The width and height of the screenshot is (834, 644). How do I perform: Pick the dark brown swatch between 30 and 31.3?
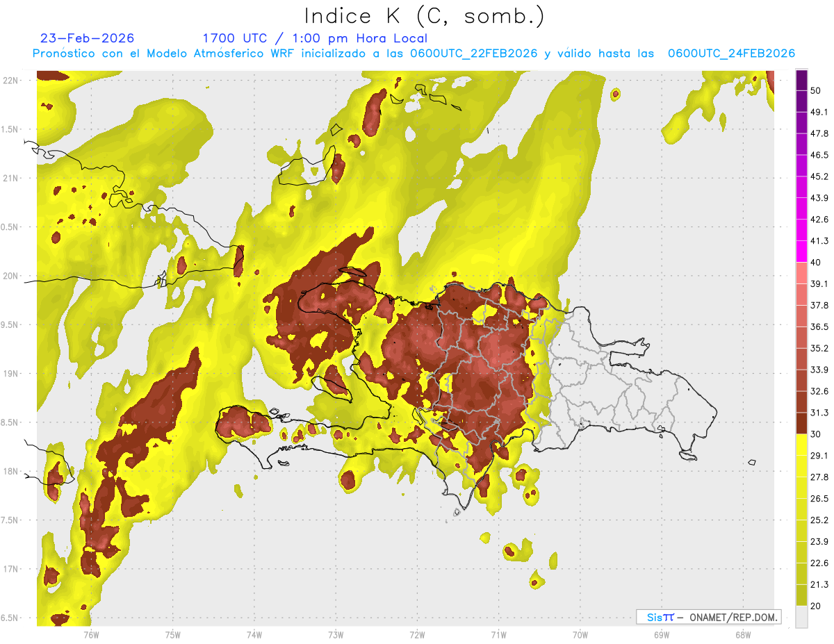coord(801,423)
